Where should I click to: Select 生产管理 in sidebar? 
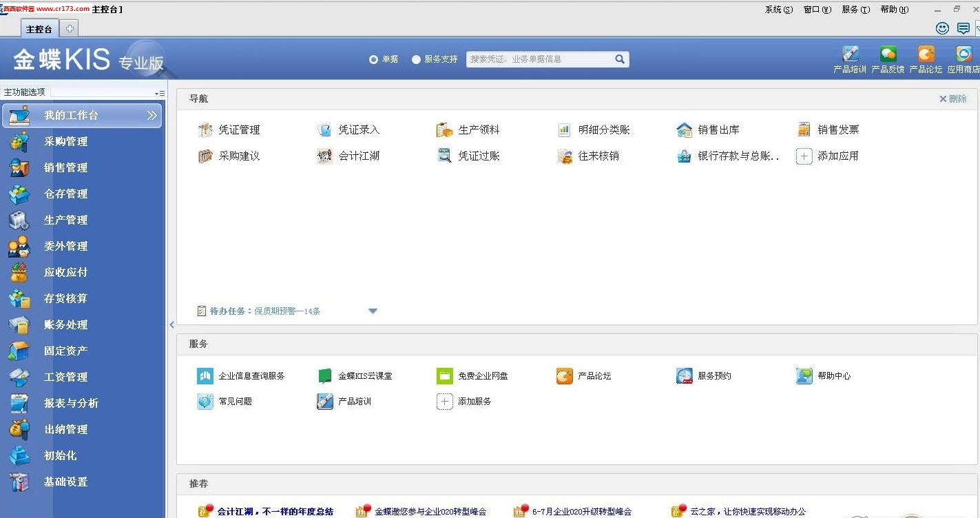click(83, 220)
